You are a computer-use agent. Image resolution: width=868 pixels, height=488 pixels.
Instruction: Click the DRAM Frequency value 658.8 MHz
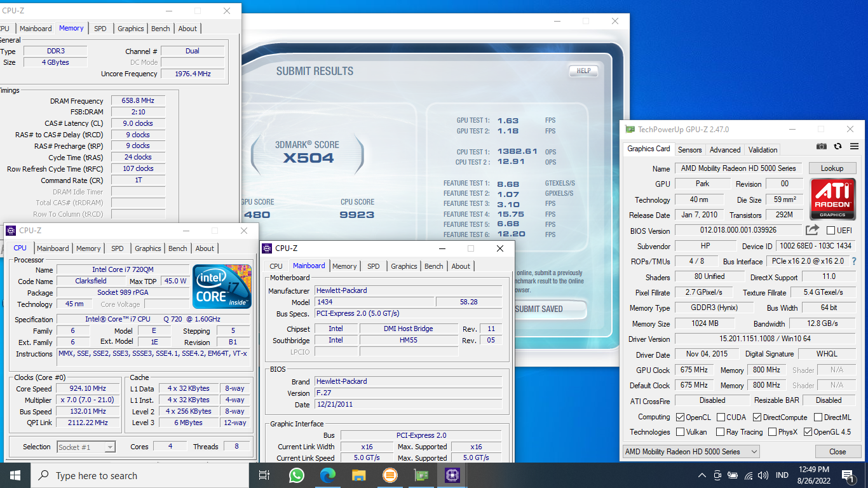point(138,101)
